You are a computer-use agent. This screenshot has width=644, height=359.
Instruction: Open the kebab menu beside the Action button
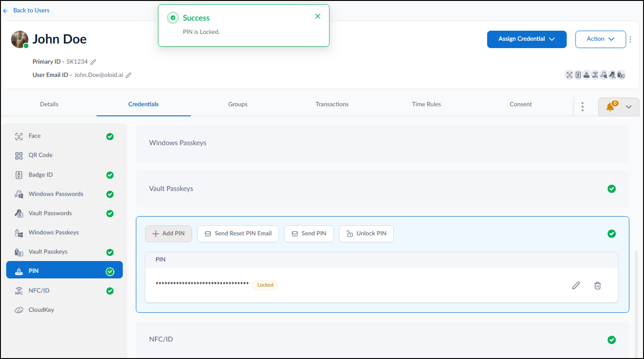coord(630,39)
